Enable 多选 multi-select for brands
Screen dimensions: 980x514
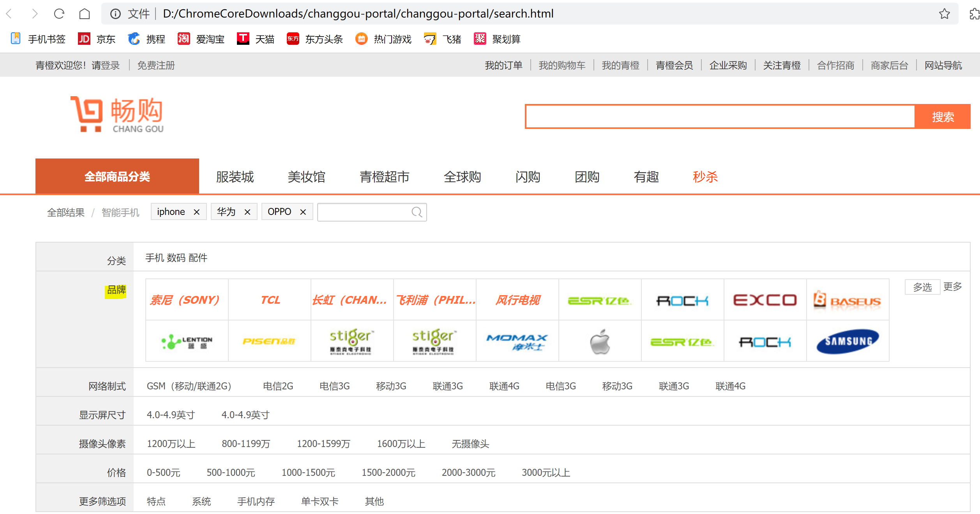[x=922, y=287]
